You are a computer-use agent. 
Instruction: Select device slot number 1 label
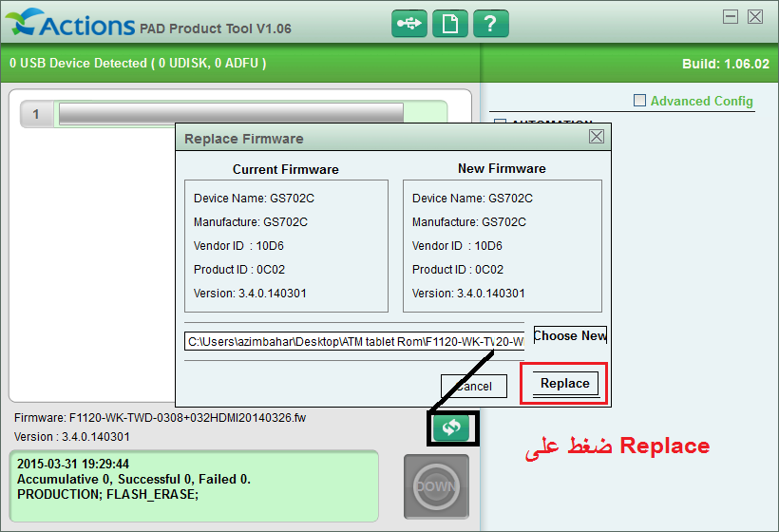click(36, 114)
